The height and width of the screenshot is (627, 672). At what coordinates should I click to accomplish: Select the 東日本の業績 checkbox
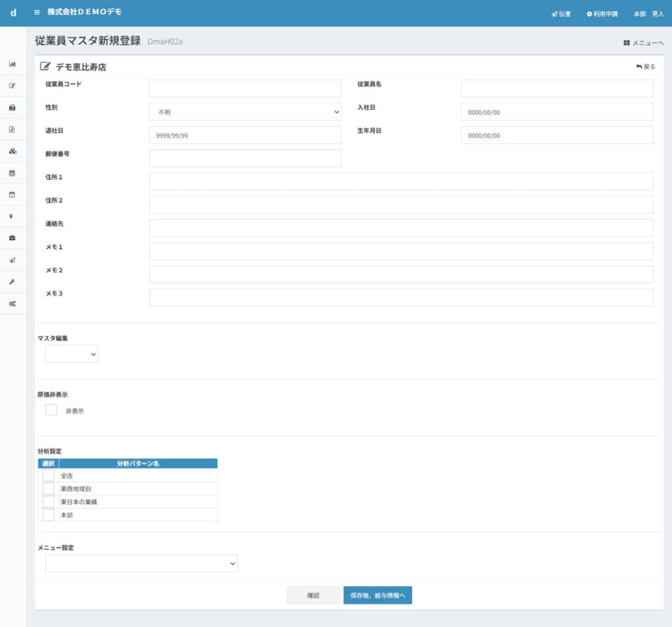[x=48, y=502]
